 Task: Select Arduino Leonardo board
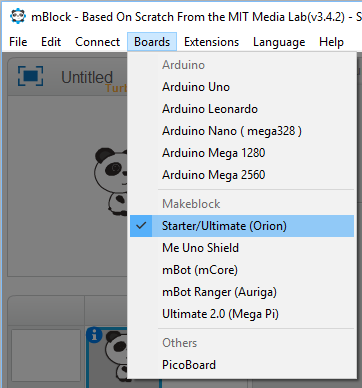tap(242, 109)
